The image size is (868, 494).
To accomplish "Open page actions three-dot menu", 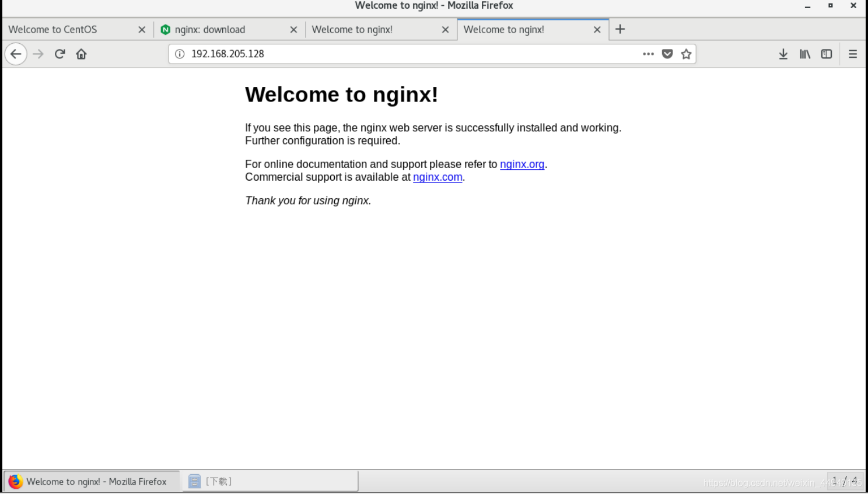I will pyautogui.click(x=648, y=54).
